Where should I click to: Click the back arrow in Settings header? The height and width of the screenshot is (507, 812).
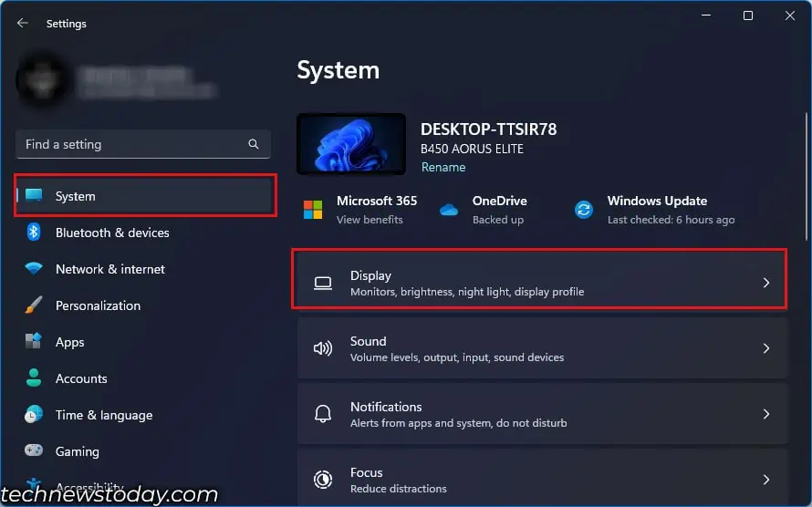[22, 23]
